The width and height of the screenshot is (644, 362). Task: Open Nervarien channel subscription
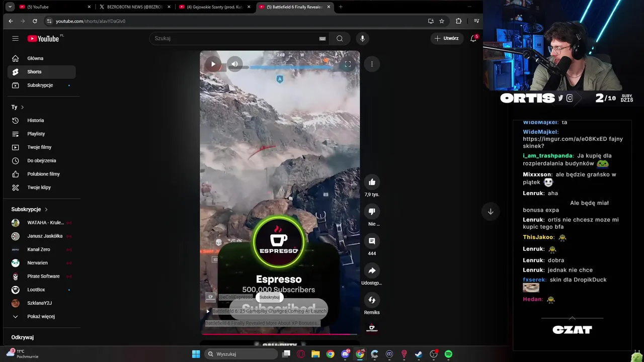tap(41, 263)
